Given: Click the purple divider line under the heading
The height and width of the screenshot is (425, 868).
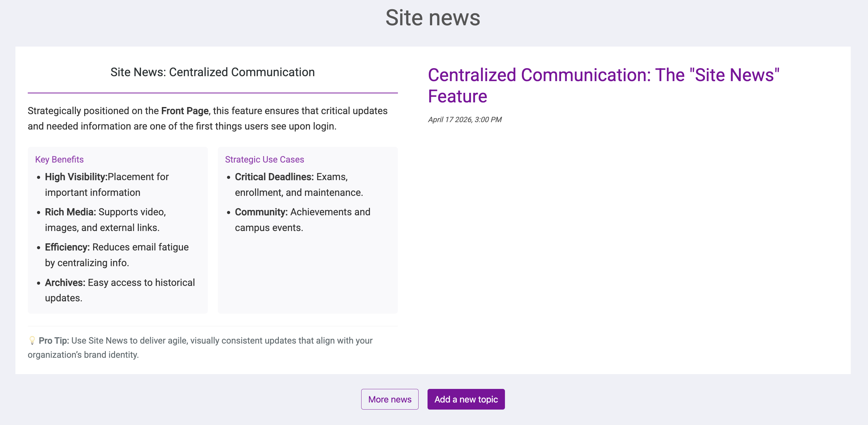Looking at the screenshot, I should (212, 93).
